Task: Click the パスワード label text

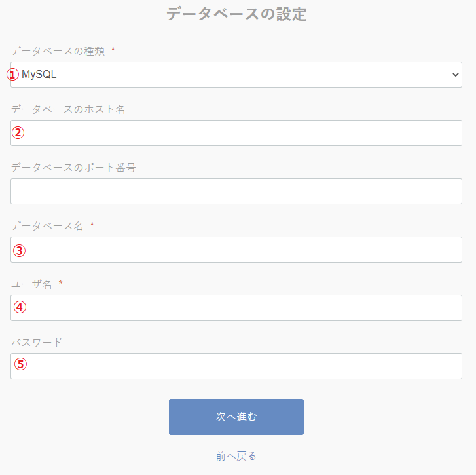Action: [x=37, y=342]
